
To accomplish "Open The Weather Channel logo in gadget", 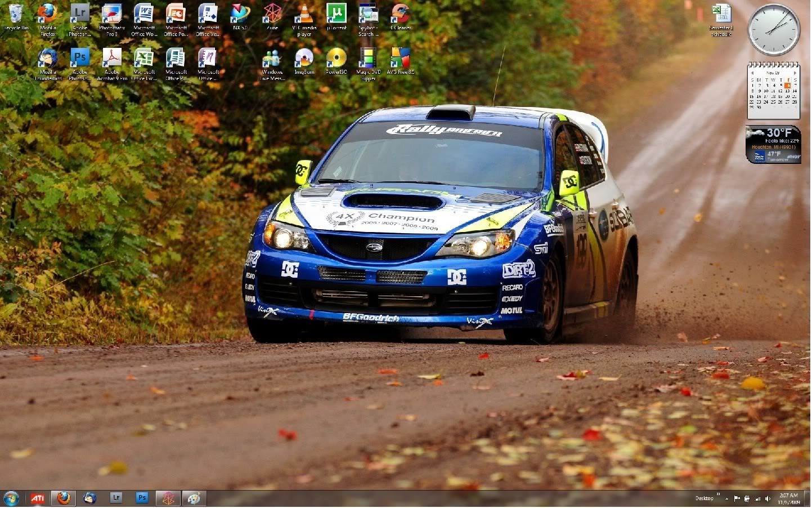I will [x=759, y=157].
